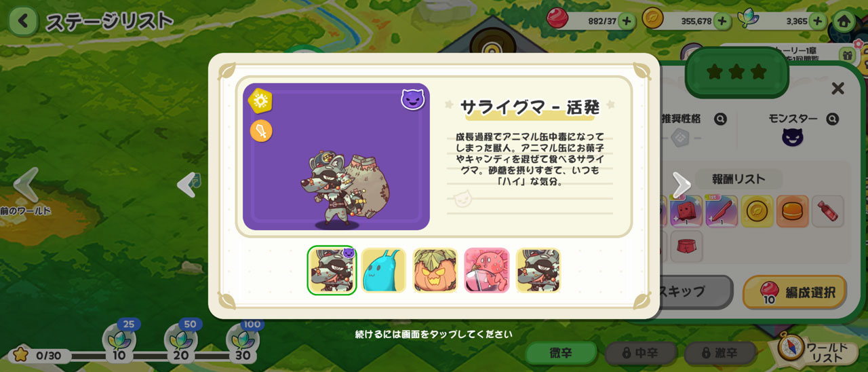868x372 pixels.
Task: Add coins with plus next to 355,678
Action: point(722,21)
